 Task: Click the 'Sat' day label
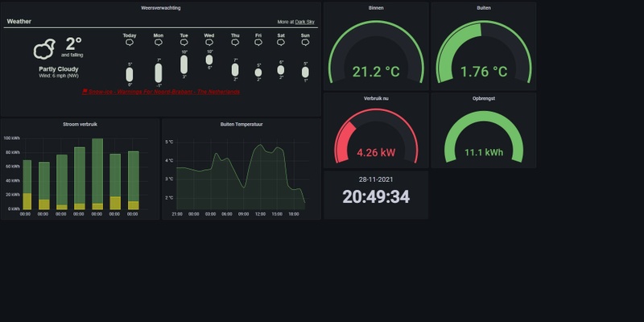[281, 35]
